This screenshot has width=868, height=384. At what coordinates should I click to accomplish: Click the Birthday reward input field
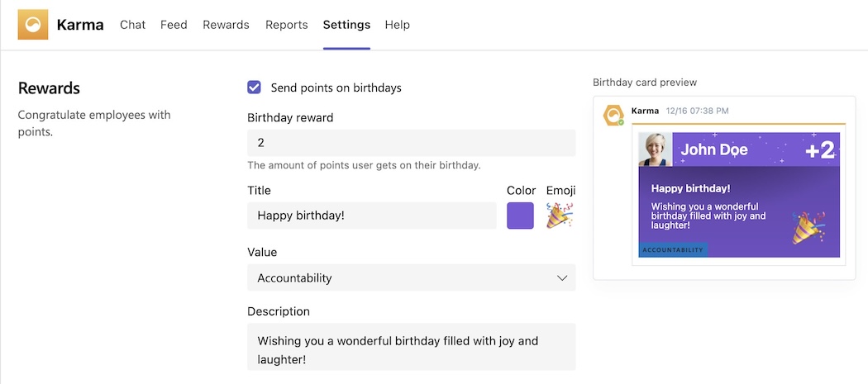coord(411,143)
